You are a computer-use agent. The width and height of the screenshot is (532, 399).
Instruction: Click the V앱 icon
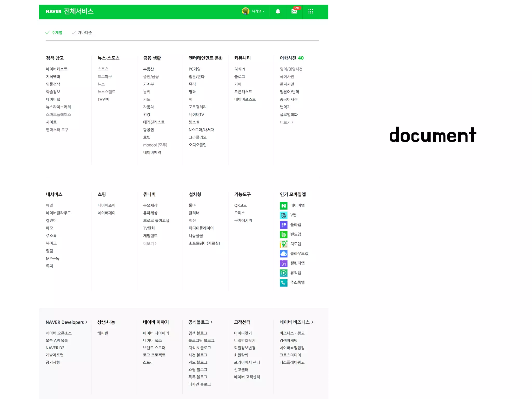[x=283, y=215]
